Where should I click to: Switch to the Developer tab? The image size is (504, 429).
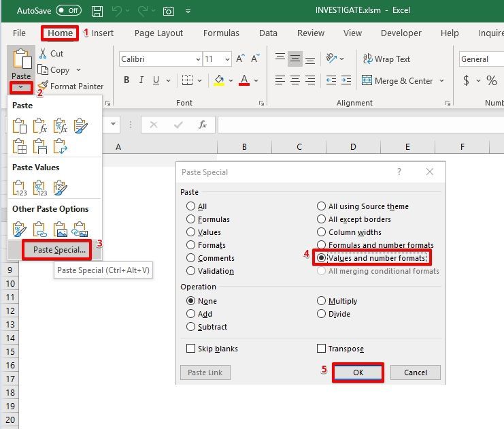(401, 33)
